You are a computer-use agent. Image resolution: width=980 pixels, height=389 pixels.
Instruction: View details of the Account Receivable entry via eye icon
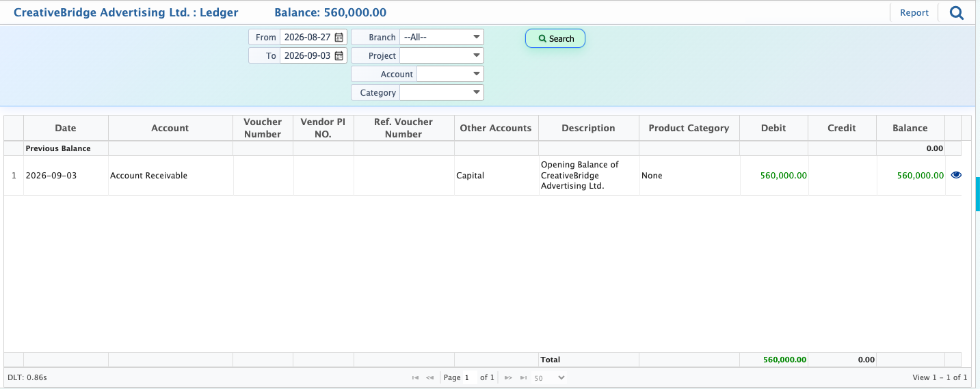coord(956,175)
